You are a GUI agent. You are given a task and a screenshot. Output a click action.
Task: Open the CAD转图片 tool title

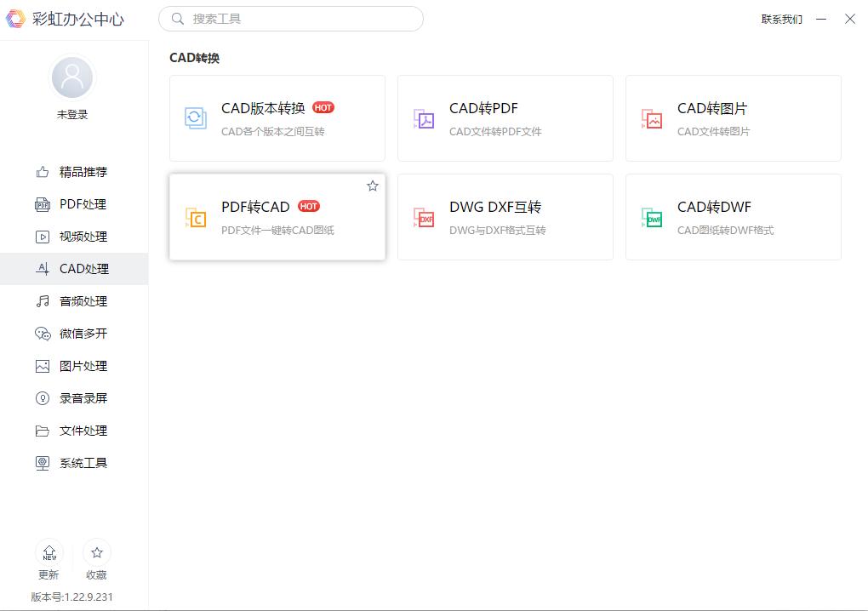click(712, 108)
